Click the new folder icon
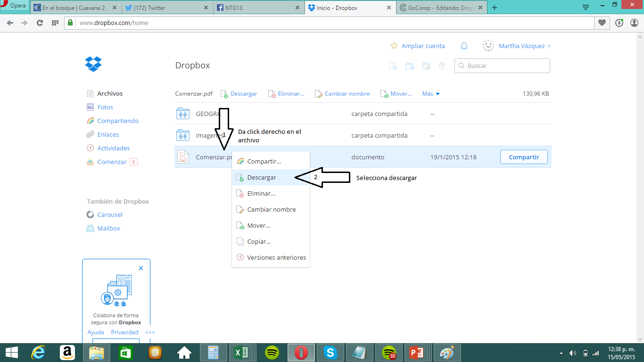 410,66
